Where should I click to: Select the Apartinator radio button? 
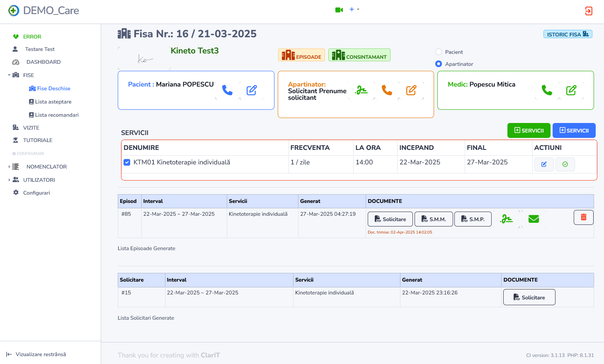pos(439,64)
